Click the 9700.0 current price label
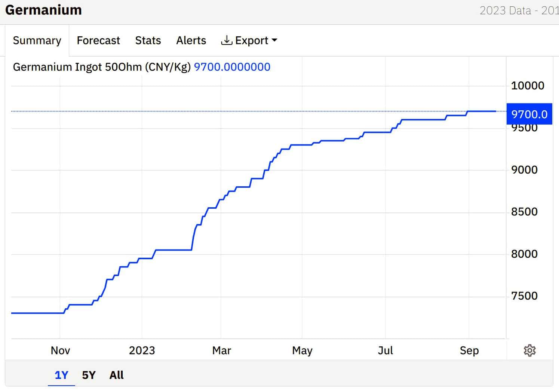Screen dimensions: 559x392 tap(529, 114)
